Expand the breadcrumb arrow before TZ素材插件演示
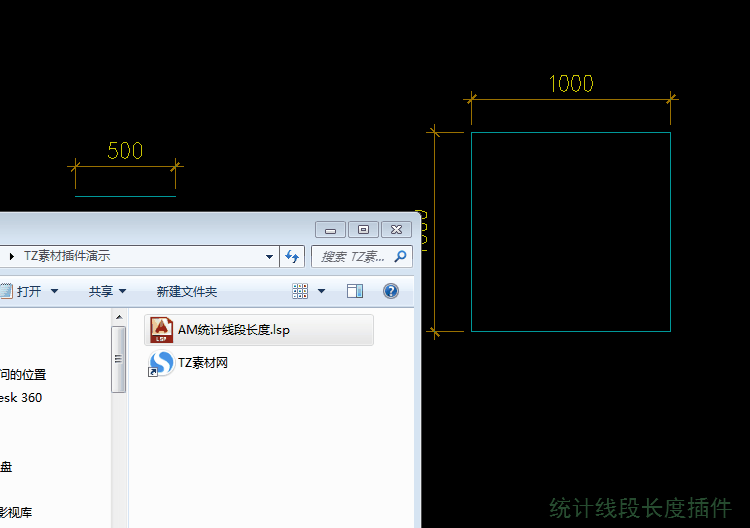Image resolution: width=750 pixels, height=528 pixels. click(12, 257)
